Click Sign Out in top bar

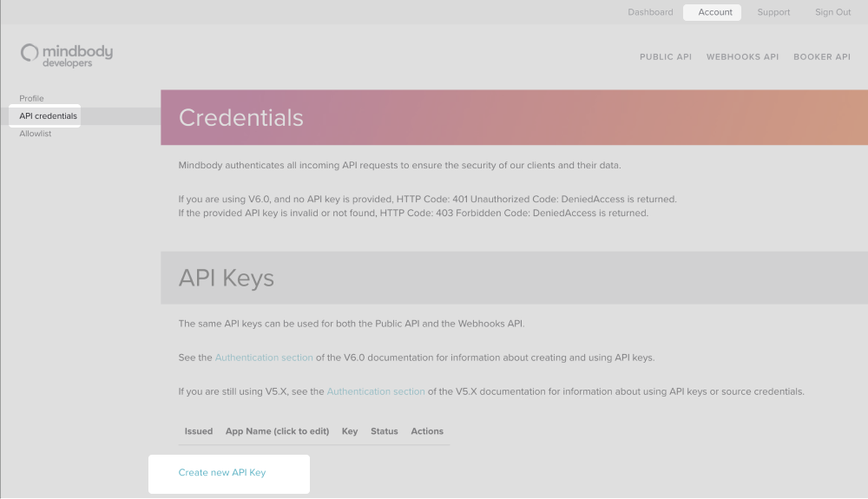pos(832,12)
